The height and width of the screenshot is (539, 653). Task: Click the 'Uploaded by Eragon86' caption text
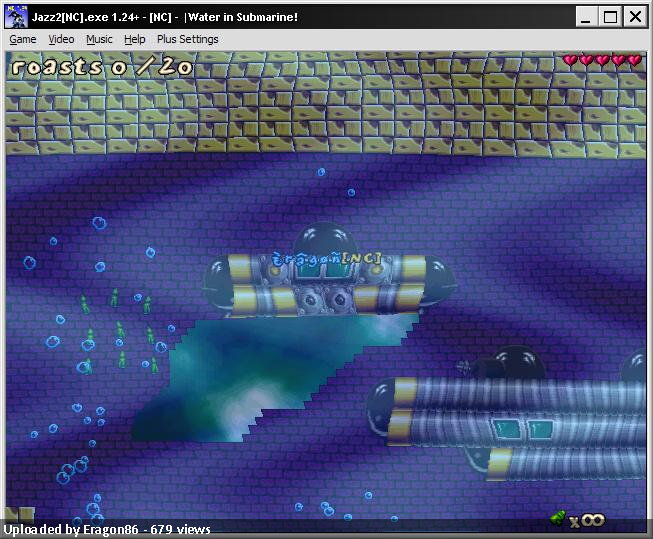(107, 529)
